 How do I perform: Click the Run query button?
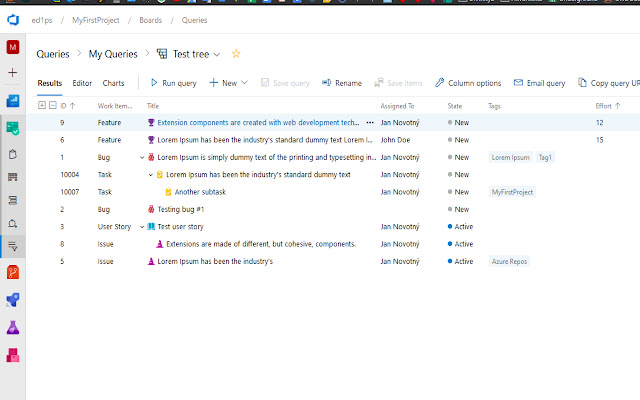(x=173, y=83)
